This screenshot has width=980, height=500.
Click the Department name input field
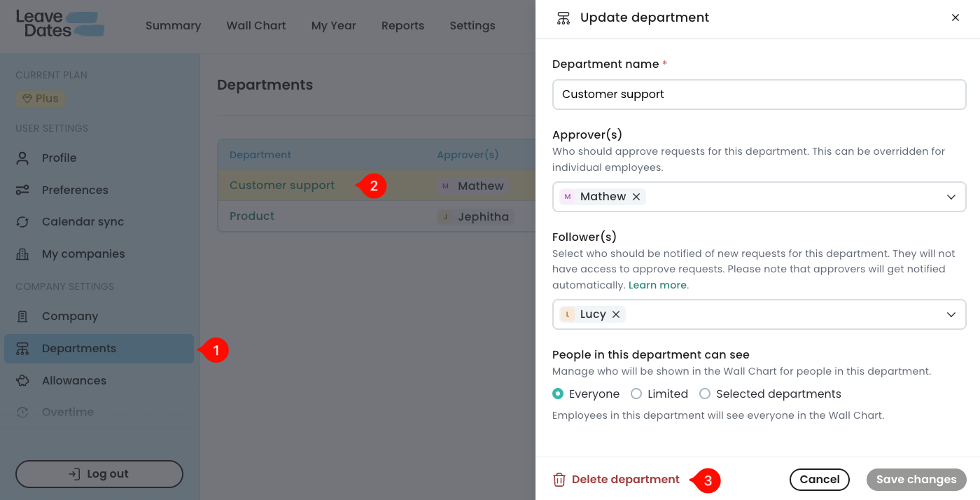[x=759, y=95]
